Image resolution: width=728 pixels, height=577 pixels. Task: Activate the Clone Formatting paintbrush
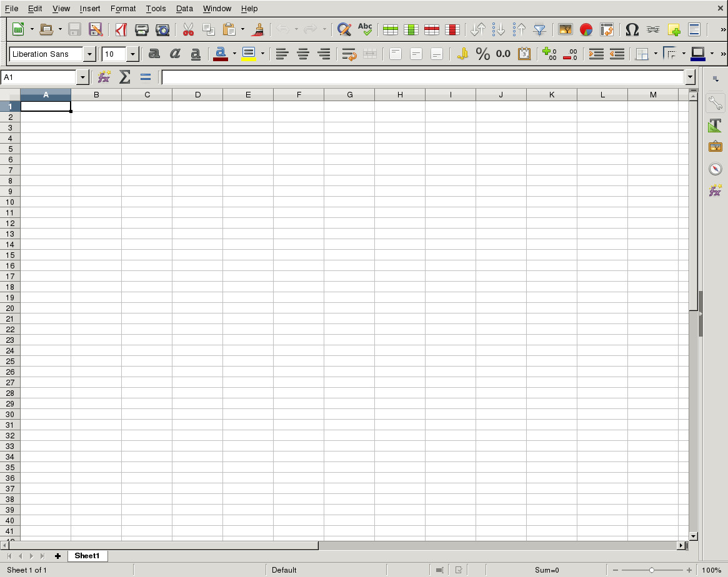(x=257, y=29)
